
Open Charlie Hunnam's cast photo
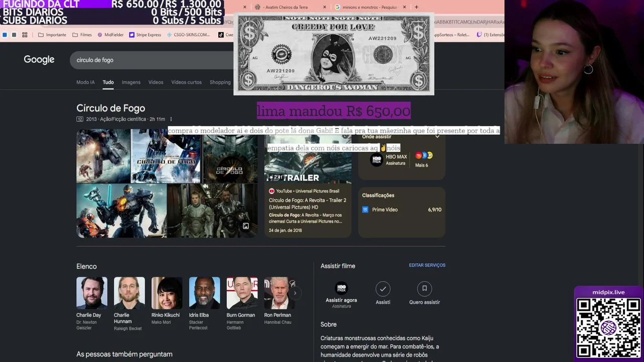[x=129, y=293]
